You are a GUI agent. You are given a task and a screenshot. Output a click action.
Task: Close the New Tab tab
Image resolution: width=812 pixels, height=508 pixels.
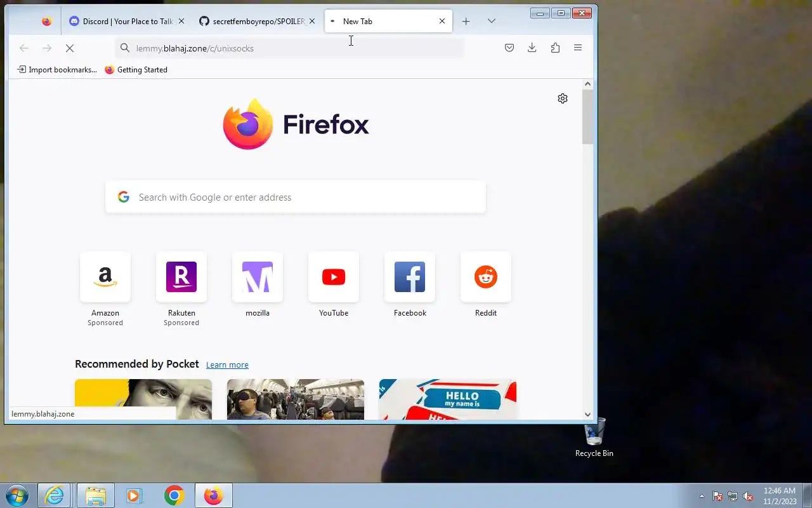442,21
